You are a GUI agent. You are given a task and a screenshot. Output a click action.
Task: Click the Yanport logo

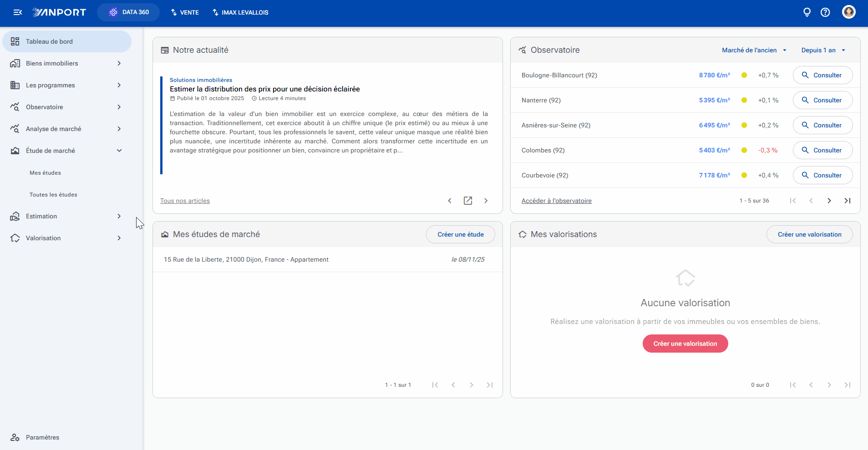[59, 12]
